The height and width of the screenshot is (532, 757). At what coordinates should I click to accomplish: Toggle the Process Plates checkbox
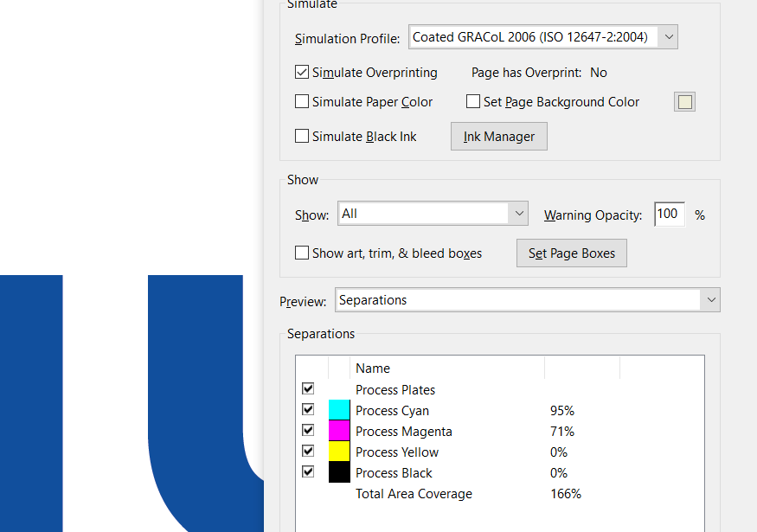click(x=308, y=388)
